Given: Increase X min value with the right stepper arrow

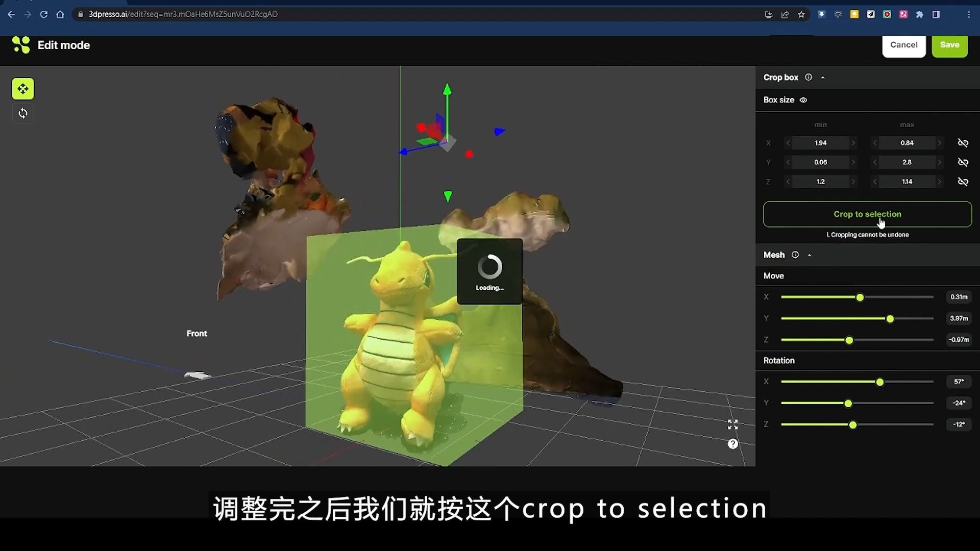Looking at the screenshot, I should coord(854,143).
